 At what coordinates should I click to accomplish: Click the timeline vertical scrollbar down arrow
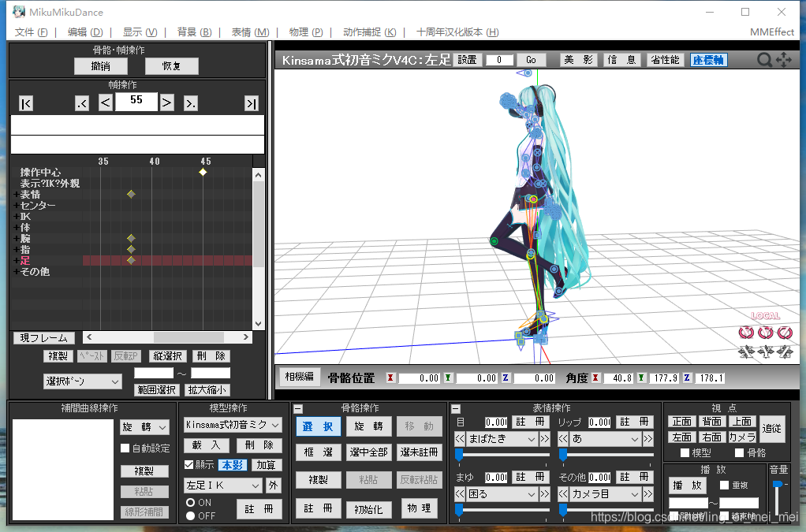(259, 324)
